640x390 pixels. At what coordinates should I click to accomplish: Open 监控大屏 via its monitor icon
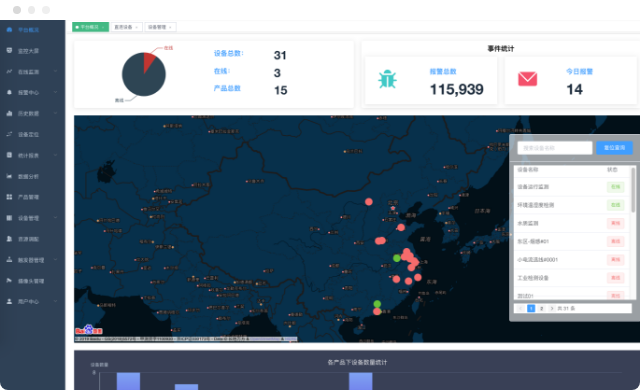click(9, 50)
